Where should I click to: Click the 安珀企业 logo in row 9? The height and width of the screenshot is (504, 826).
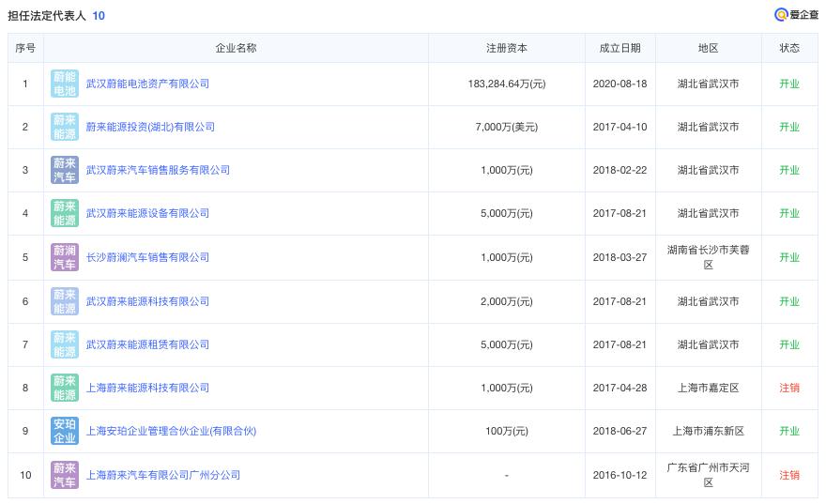65,431
